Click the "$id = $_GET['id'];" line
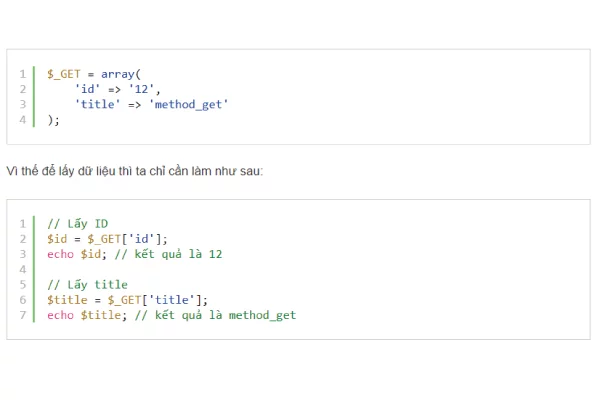Screen dimensions: 600x400 click(x=108, y=239)
